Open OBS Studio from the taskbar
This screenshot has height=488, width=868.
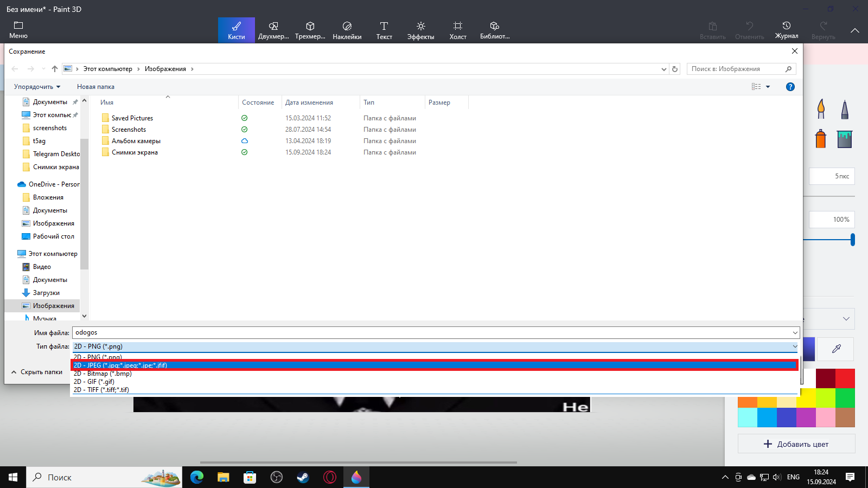(277, 477)
